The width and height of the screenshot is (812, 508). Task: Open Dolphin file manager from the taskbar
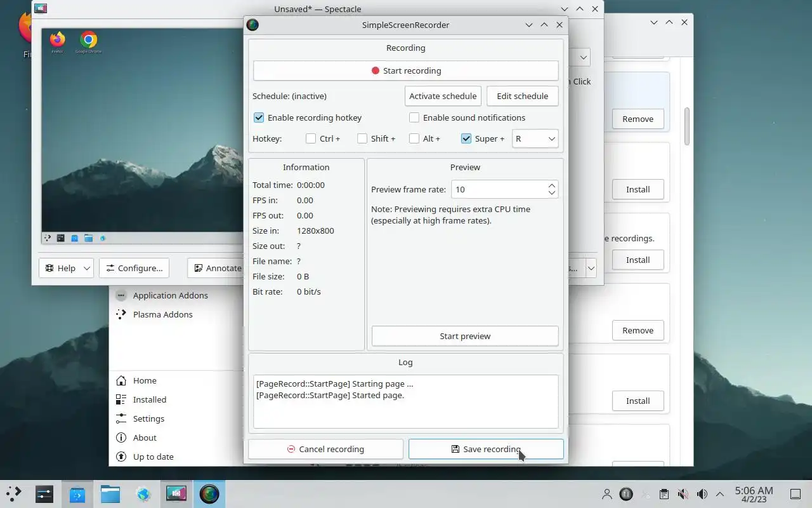click(x=110, y=493)
